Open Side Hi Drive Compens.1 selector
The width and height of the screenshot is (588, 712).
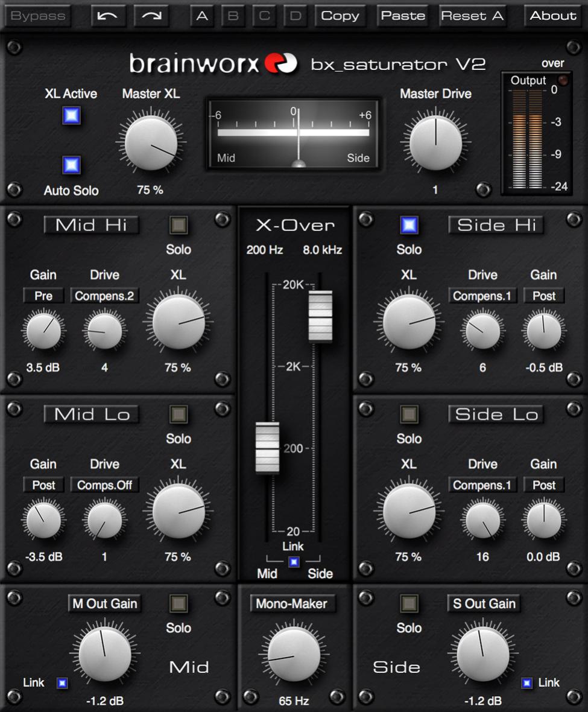click(482, 296)
